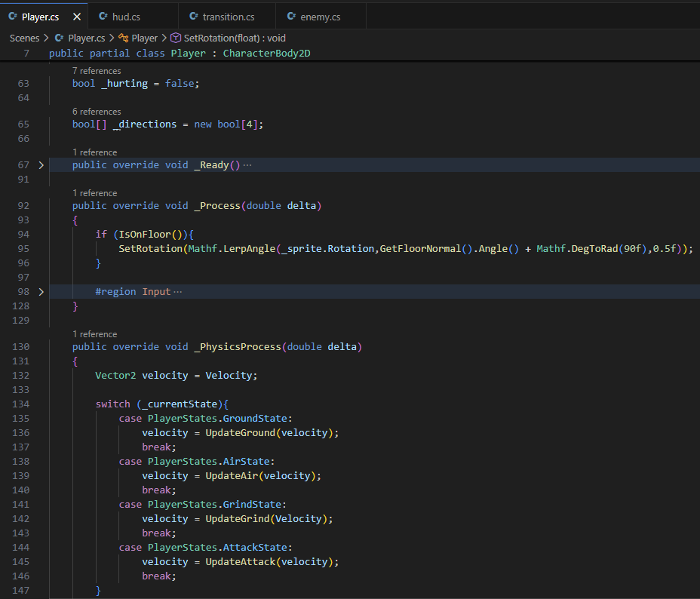Switch to the transition.cs tab
Screen dimensions: 700x599
227,17
